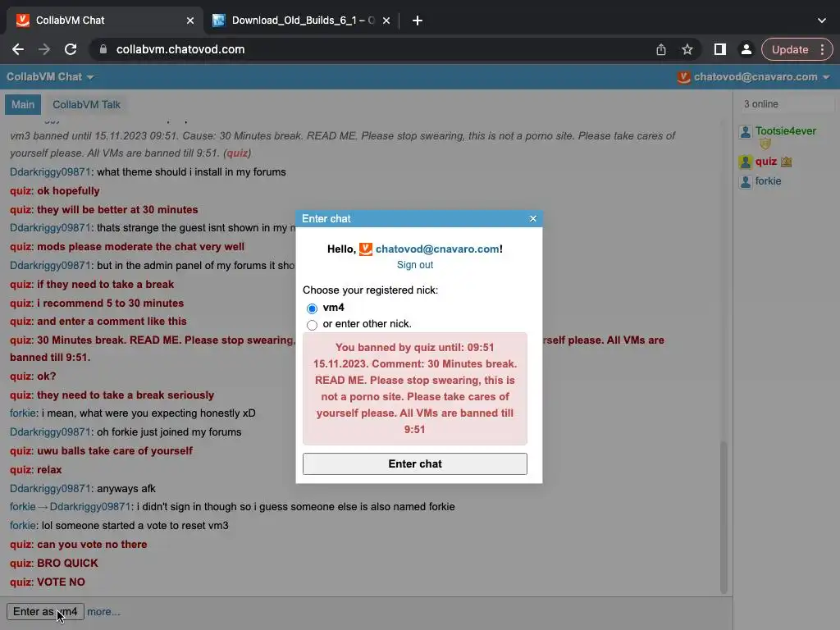Click quiz's name on 'VOTE NO' message

pos(21,582)
